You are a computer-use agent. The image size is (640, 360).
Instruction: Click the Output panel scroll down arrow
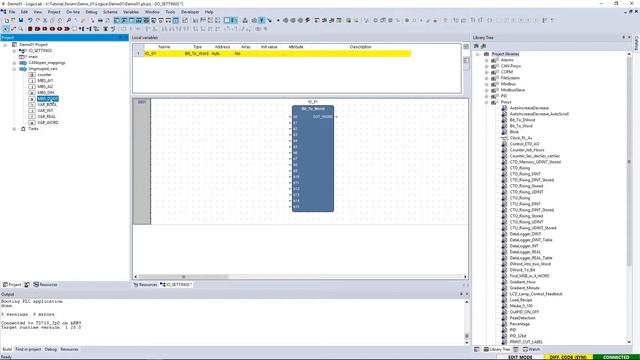click(467, 342)
